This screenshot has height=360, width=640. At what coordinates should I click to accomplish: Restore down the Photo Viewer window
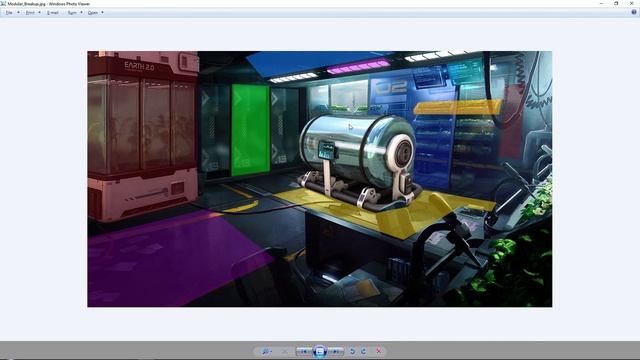(x=616, y=3)
